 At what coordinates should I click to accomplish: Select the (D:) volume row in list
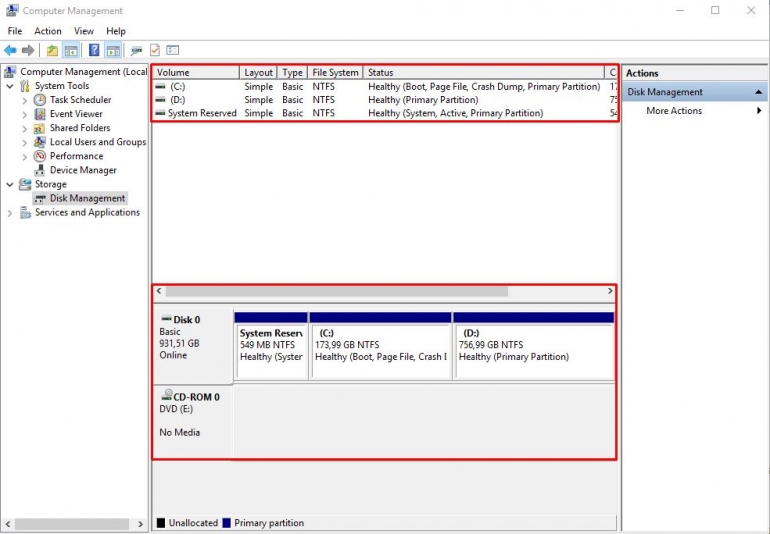point(385,100)
